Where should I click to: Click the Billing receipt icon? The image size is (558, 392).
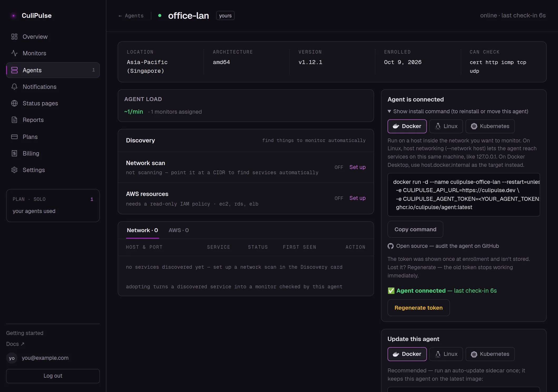[14, 153]
